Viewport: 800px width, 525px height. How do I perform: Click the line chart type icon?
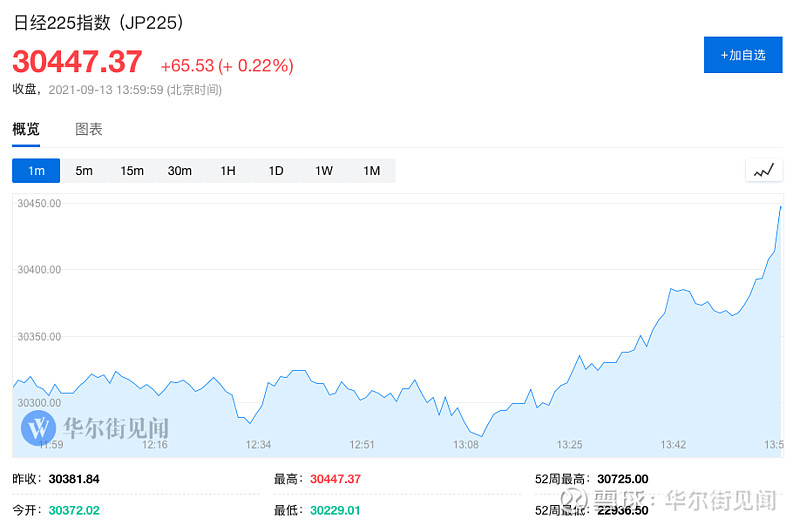(x=764, y=171)
